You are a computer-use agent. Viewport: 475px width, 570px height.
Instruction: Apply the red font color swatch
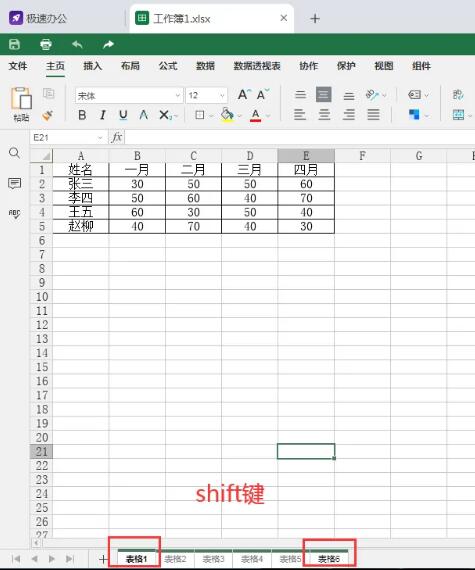[x=255, y=115]
